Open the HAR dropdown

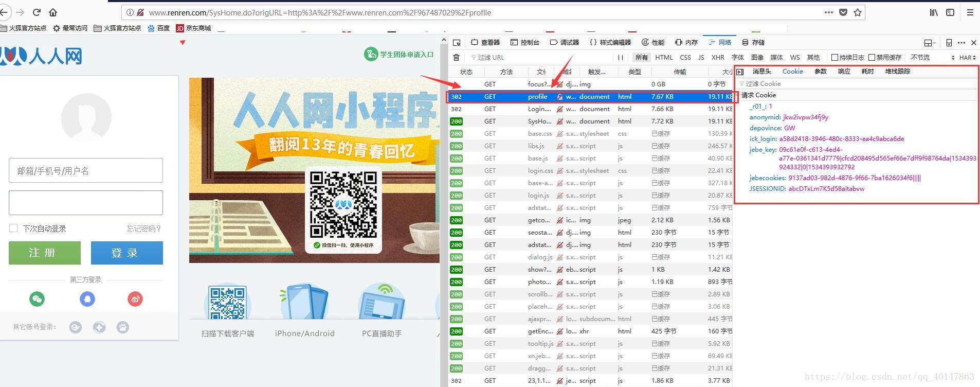tap(968, 57)
